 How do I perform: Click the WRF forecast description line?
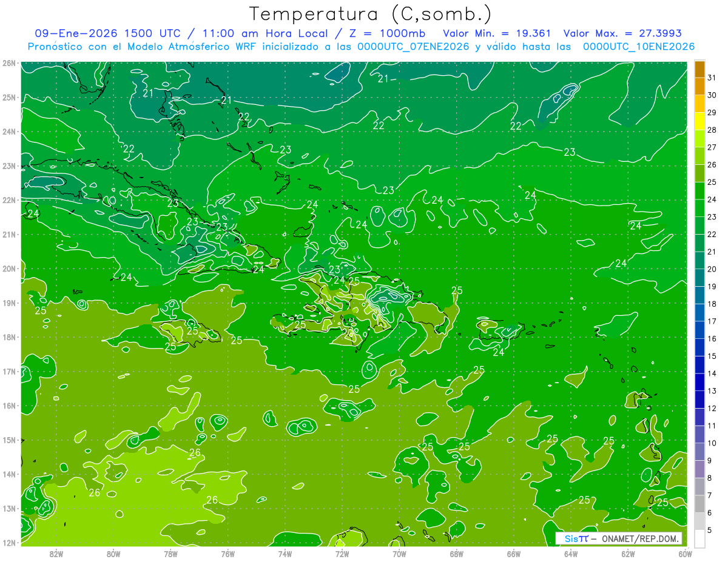point(362,47)
